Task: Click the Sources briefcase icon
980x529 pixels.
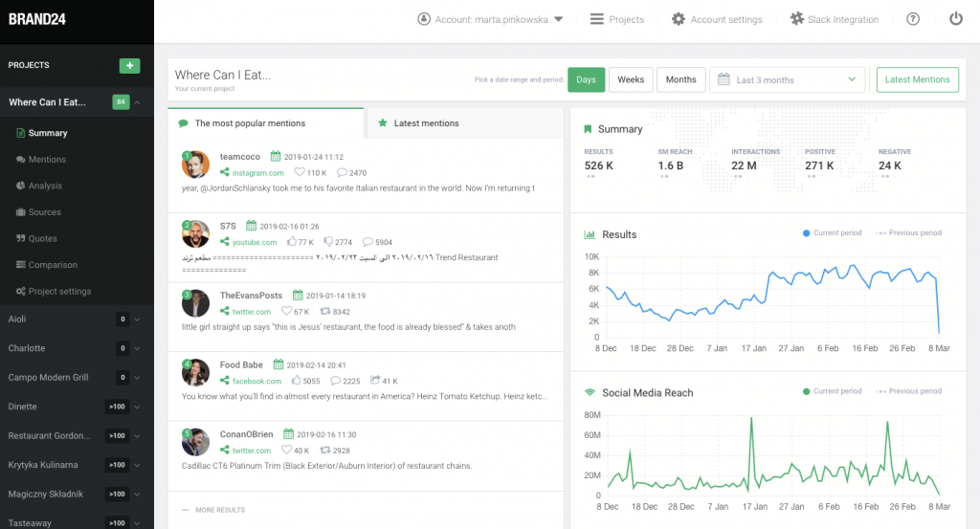Action: click(x=21, y=211)
